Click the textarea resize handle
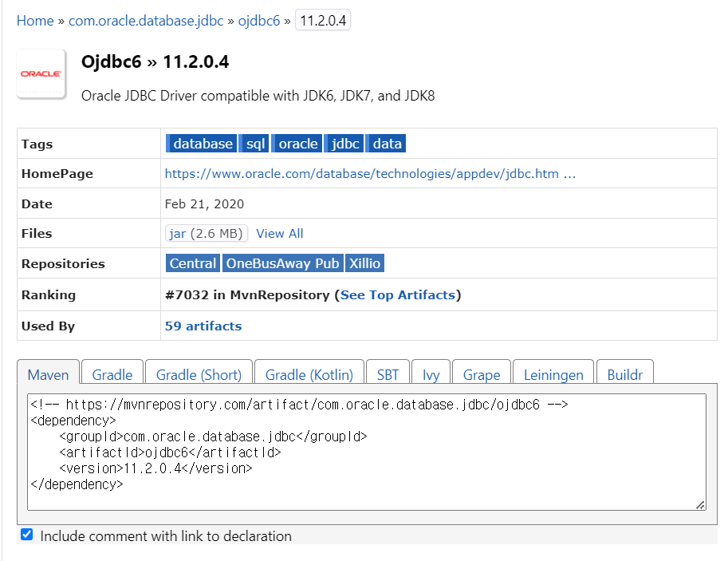Screen dimensions: 728x561 pyautogui.click(x=701, y=505)
